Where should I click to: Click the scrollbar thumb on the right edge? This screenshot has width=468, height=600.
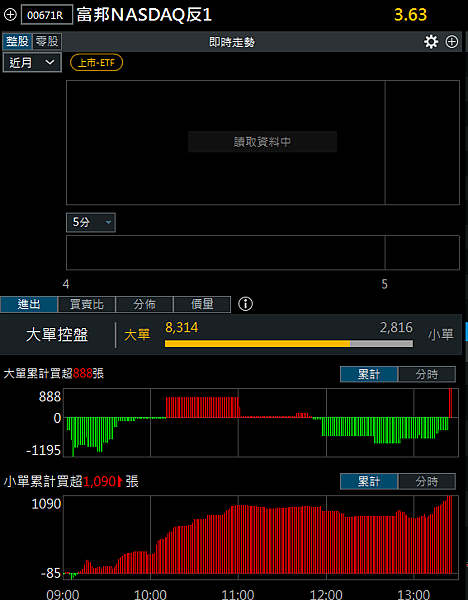tap(466, 331)
